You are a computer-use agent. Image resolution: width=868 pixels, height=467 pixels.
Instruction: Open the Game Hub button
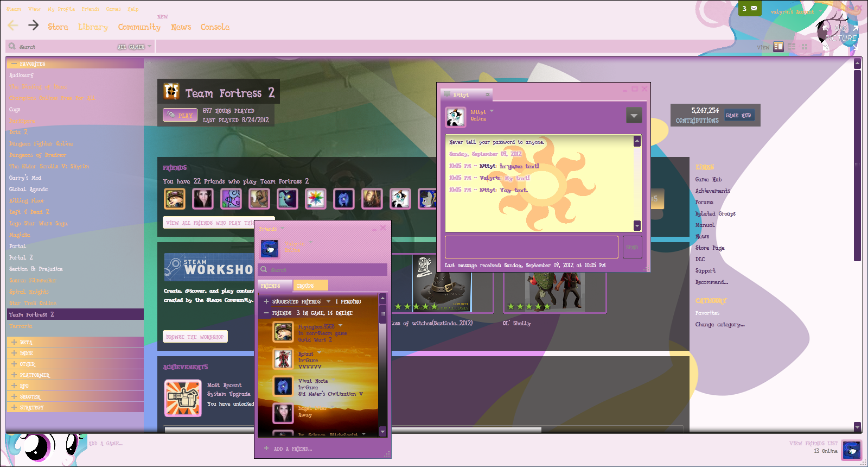(739, 115)
